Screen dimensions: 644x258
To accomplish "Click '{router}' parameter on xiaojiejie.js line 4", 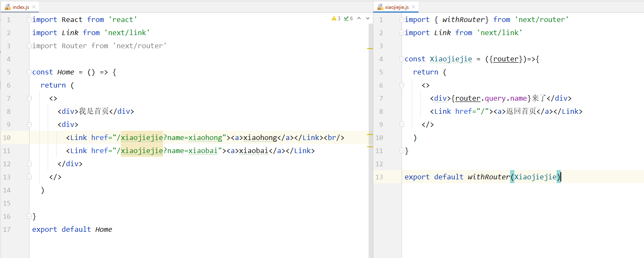I will pyautogui.click(x=506, y=59).
